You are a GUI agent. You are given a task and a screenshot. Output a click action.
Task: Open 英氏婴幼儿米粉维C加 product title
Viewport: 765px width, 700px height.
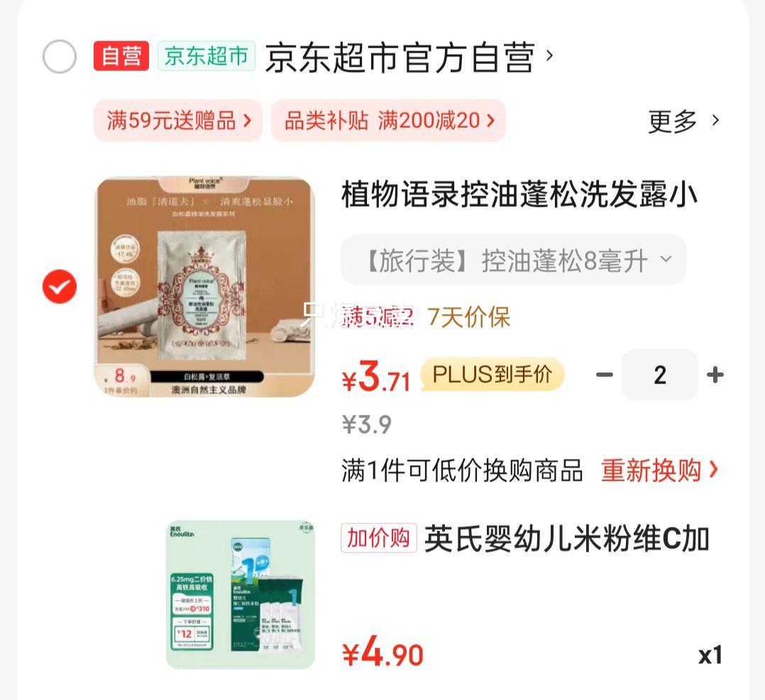tap(567, 539)
